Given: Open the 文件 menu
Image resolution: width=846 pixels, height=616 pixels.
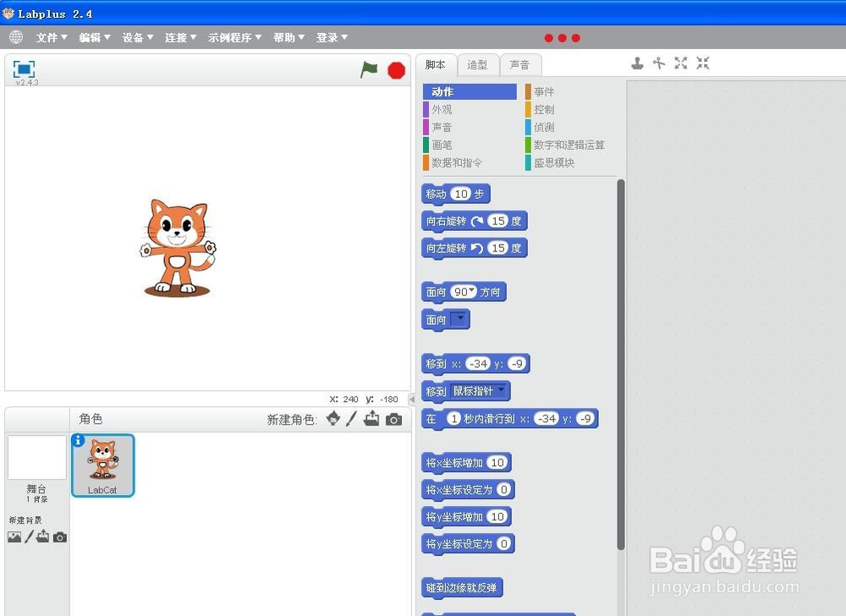Looking at the screenshot, I should pyautogui.click(x=52, y=37).
